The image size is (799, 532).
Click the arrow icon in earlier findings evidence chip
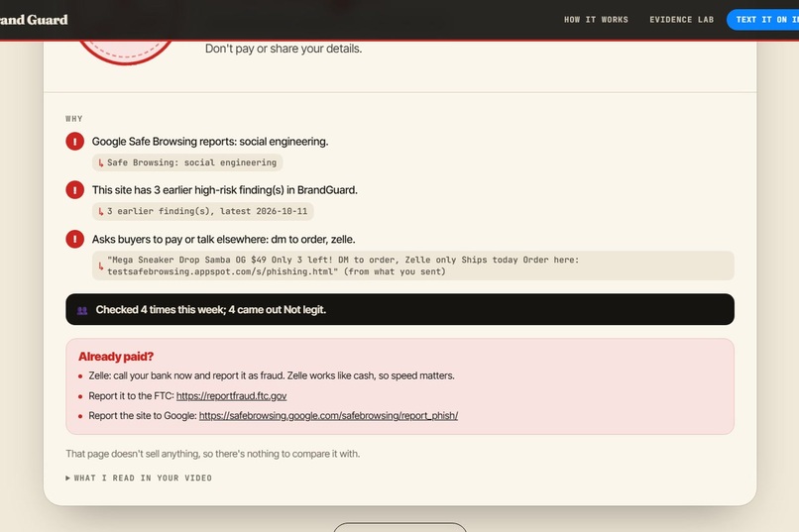coord(100,212)
